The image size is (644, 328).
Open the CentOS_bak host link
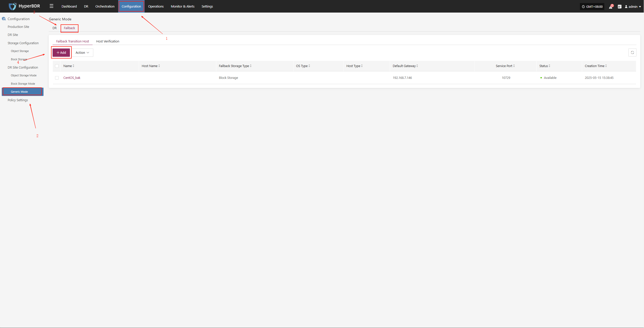[72, 78]
